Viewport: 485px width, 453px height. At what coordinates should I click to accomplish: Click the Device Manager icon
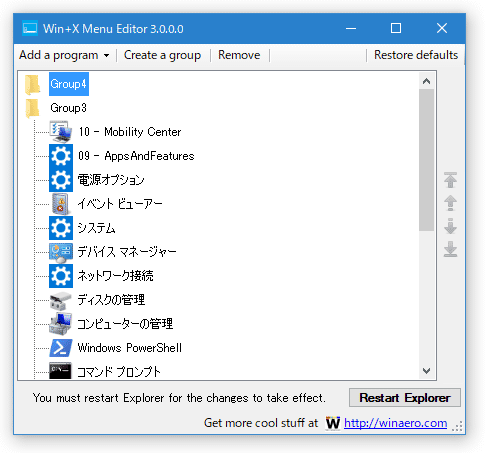61,252
